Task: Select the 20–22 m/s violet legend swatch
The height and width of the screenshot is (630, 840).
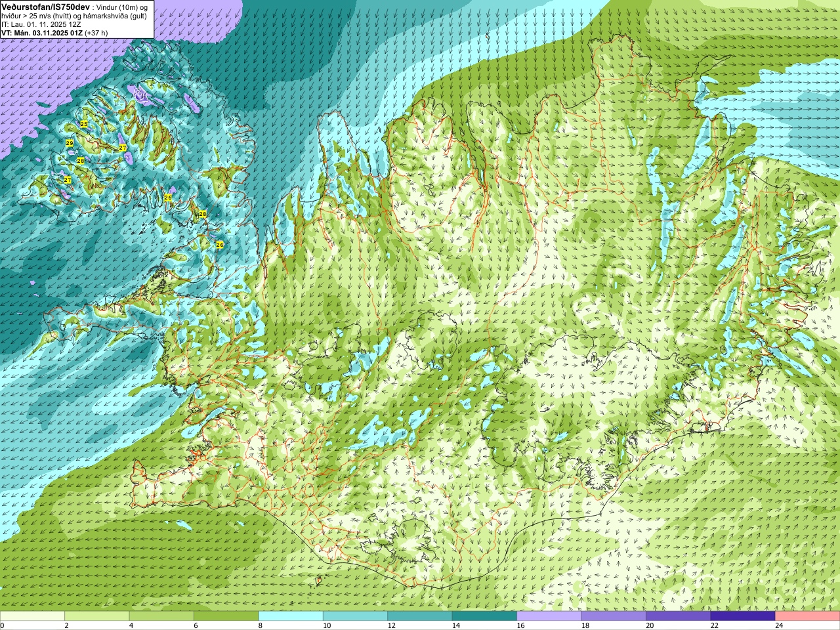Action: (679, 616)
